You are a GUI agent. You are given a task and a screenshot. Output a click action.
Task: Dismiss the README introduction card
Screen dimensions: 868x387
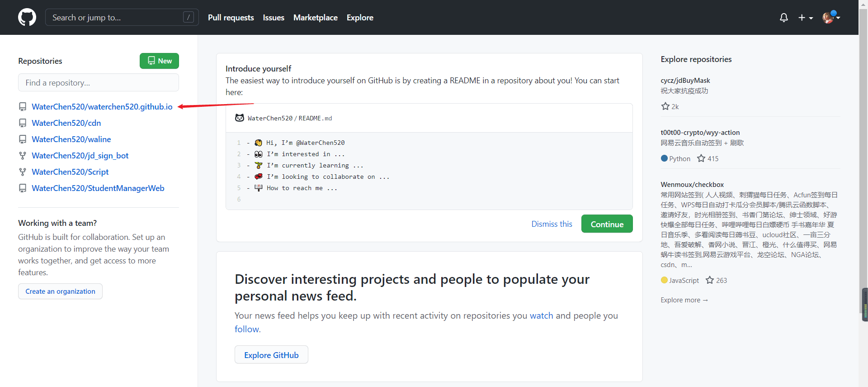coord(552,224)
